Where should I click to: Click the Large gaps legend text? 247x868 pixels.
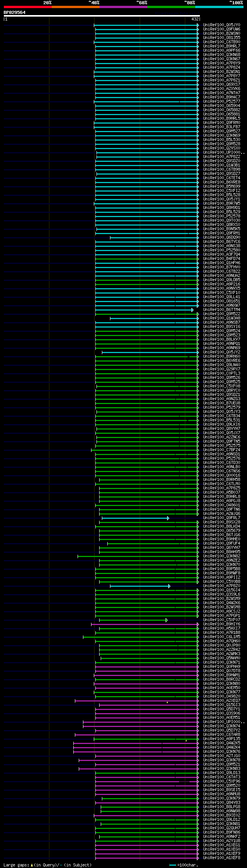point(47,865)
